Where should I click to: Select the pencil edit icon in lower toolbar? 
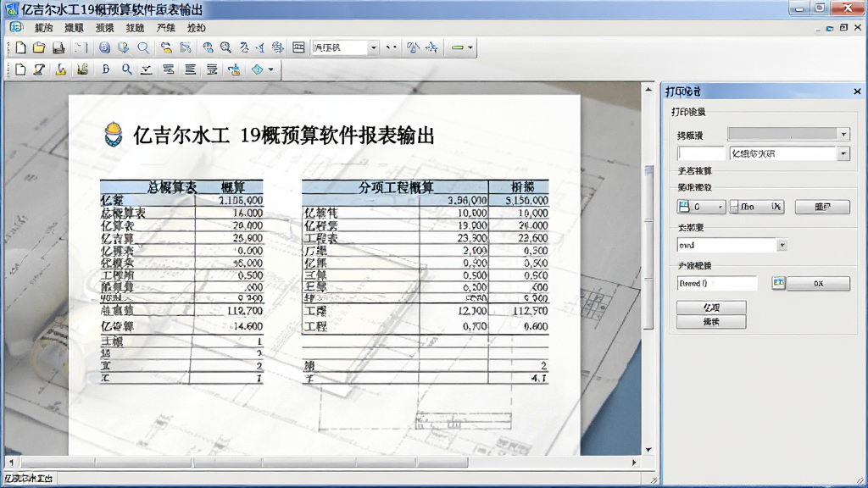pos(39,69)
